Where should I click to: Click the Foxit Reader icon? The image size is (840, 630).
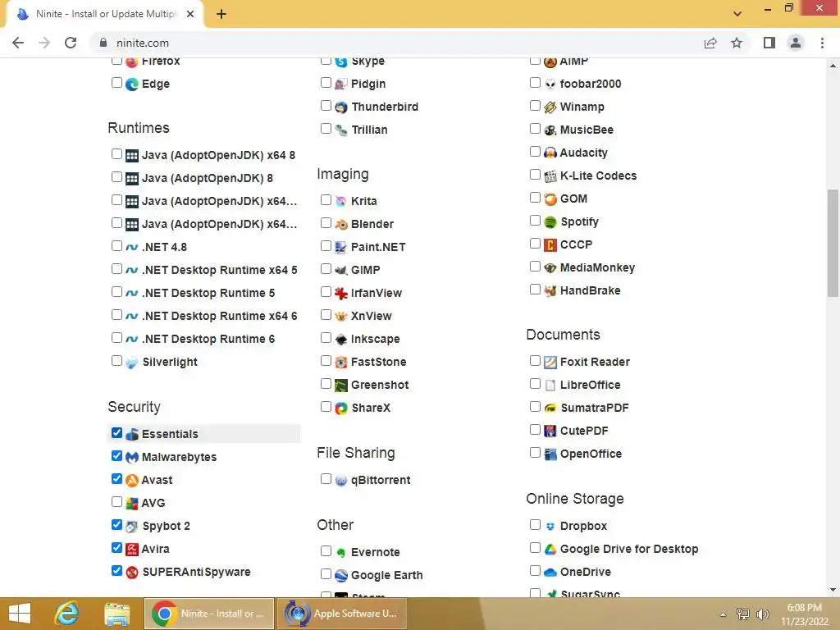[x=550, y=362]
